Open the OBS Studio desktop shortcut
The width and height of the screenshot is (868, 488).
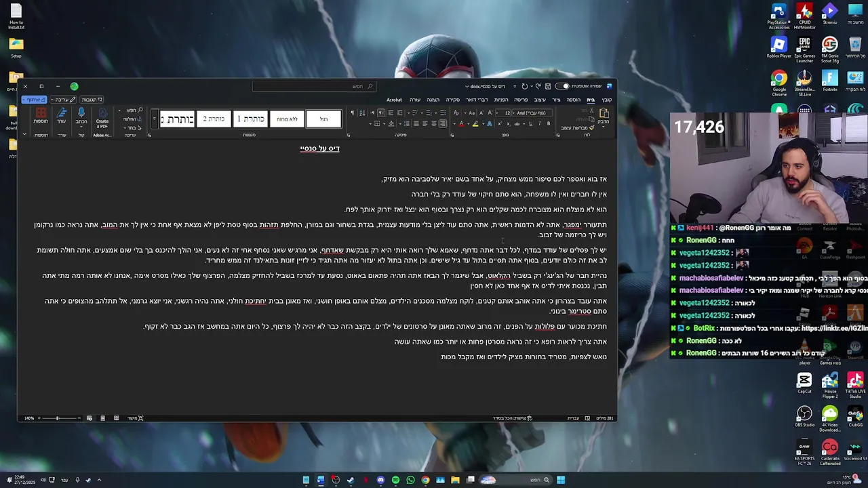(804, 416)
